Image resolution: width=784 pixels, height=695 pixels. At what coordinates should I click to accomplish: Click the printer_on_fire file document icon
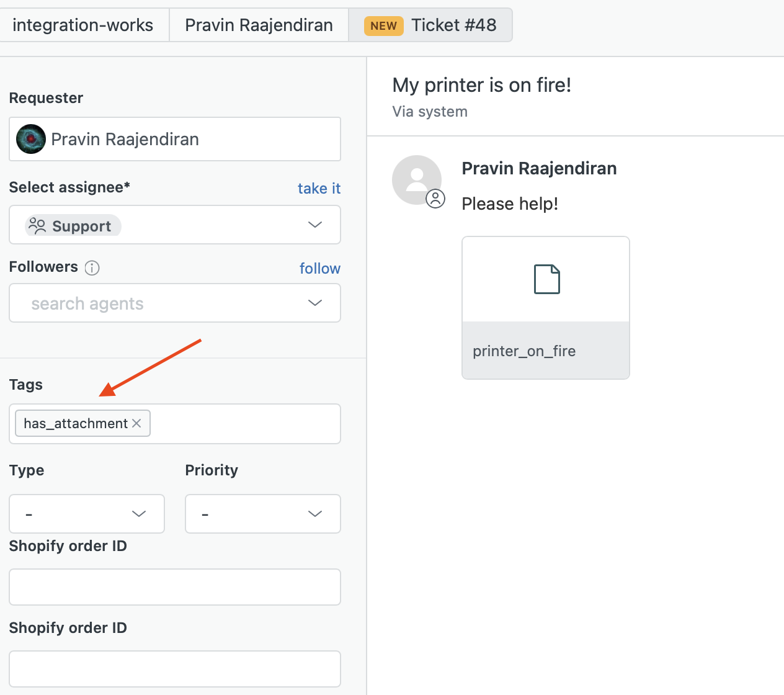[x=547, y=279]
